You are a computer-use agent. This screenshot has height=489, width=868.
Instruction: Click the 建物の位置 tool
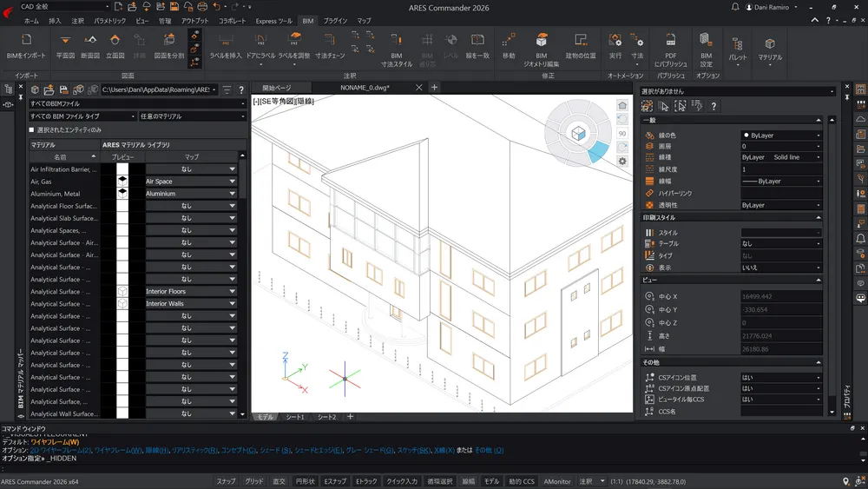pyautogui.click(x=580, y=45)
